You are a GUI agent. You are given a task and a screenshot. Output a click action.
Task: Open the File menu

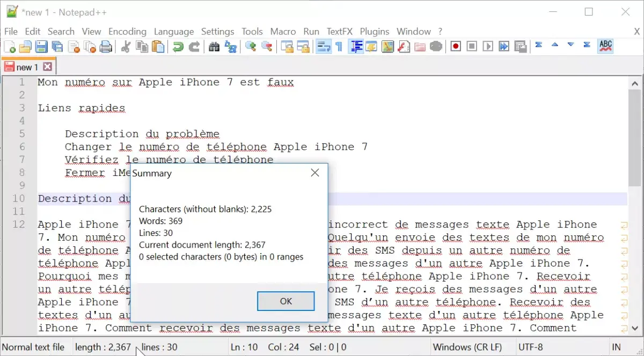(11, 32)
